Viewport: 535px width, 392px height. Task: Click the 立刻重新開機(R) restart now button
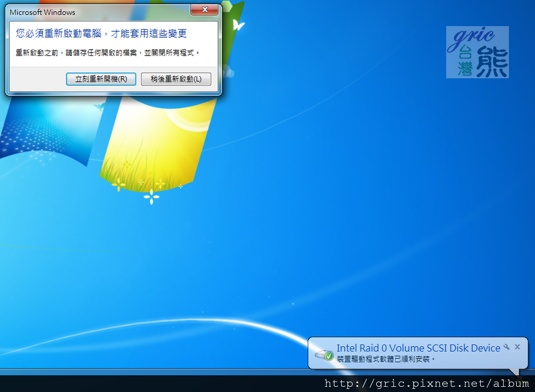point(101,79)
